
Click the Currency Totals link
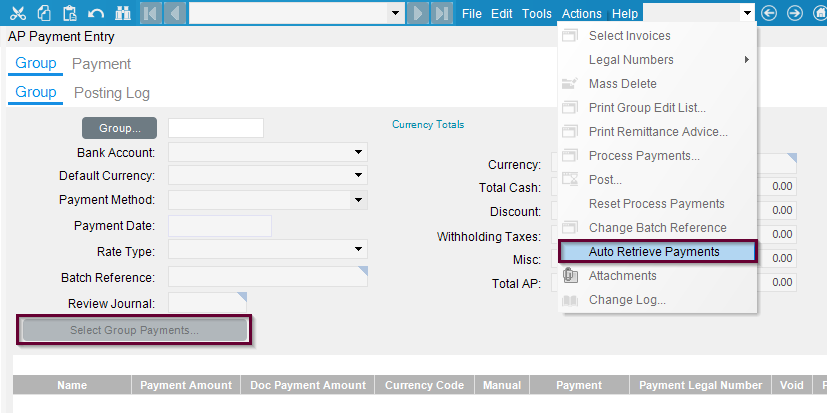[428, 124]
